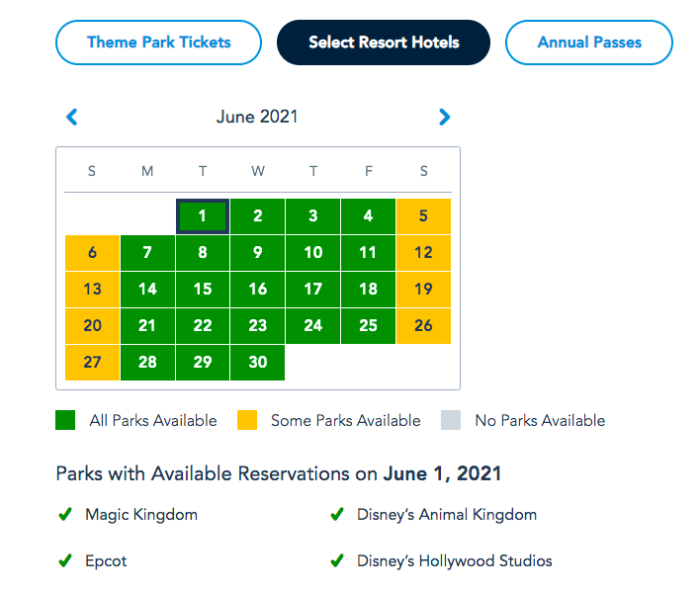This screenshot has width=700, height=591.
Task: Pick June 16 on the calendar
Action: 258,289
